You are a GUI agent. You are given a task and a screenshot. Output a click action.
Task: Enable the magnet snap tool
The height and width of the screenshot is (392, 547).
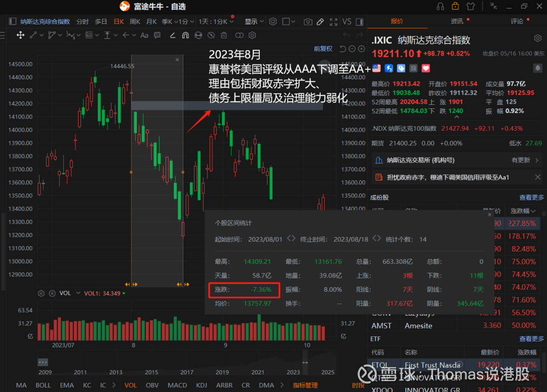click(185, 35)
